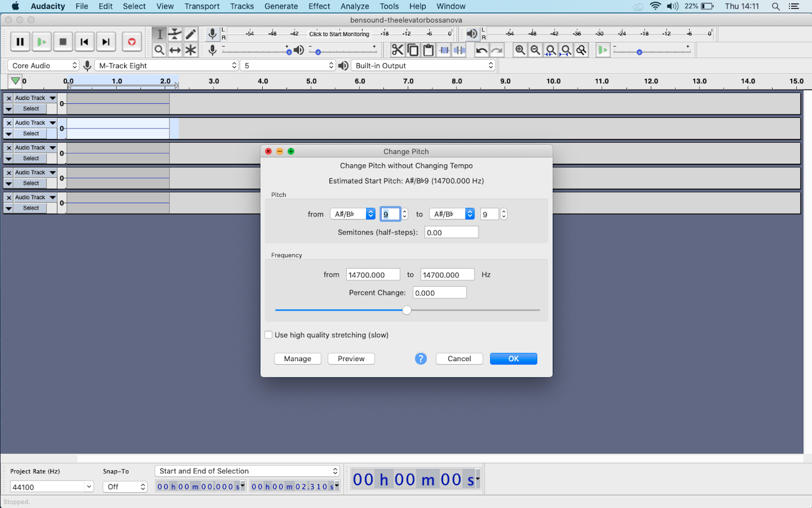Click the Manage button

298,359
